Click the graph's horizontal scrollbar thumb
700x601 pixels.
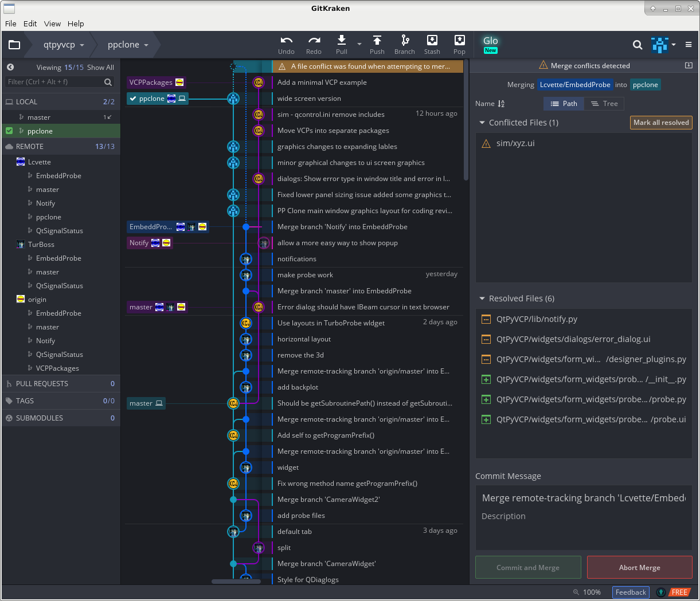[236, 582]
